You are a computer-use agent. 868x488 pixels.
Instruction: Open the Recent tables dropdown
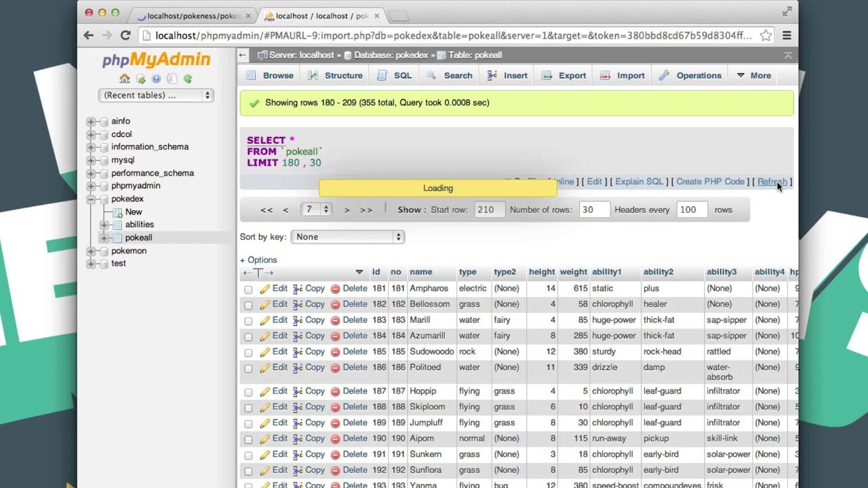tap(157, 96)
